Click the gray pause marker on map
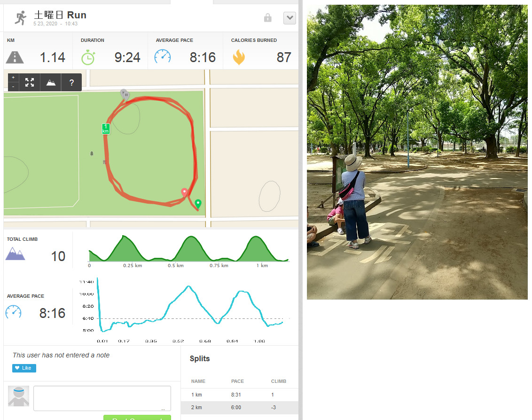The image size is (532, 420). click(x=125, y=94)
